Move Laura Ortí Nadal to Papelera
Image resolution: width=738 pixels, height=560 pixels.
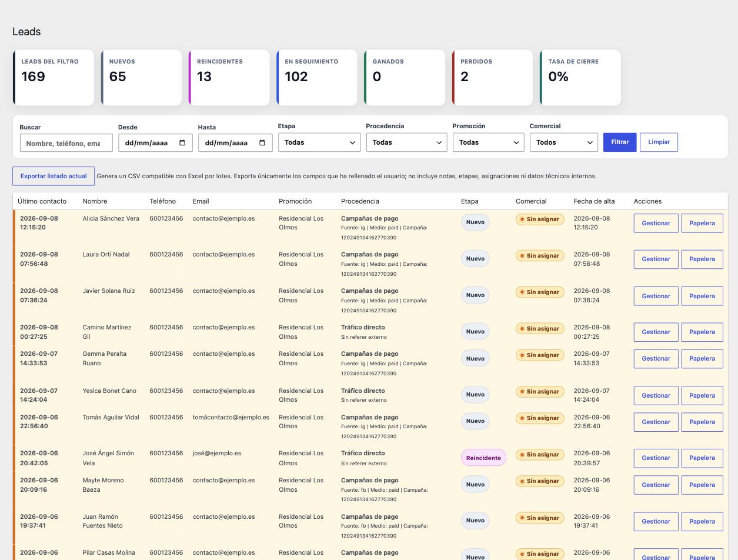click(x=702, y=259)
